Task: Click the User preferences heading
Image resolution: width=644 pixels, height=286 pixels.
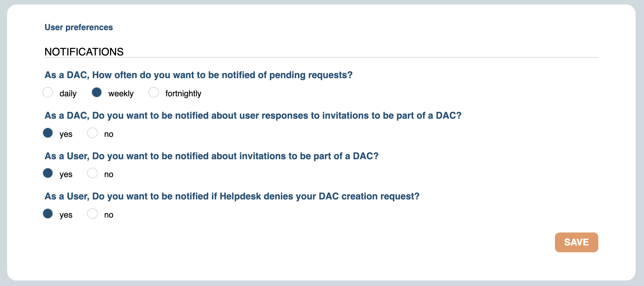Action: pos(79,27)
